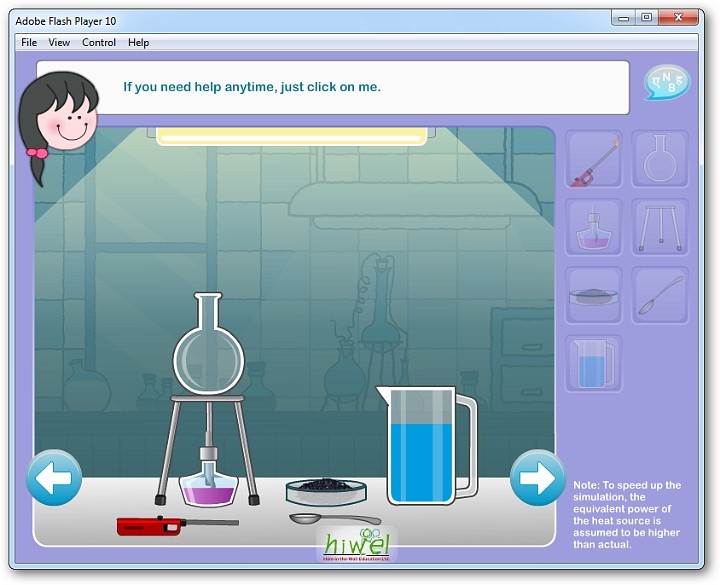Open the Control menu

(99, 42)
